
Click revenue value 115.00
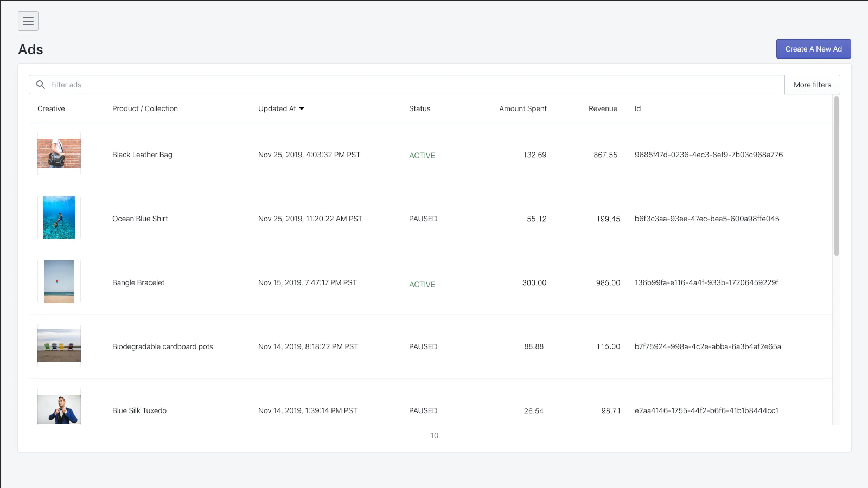pyautogui.click(x=608, y=346)
